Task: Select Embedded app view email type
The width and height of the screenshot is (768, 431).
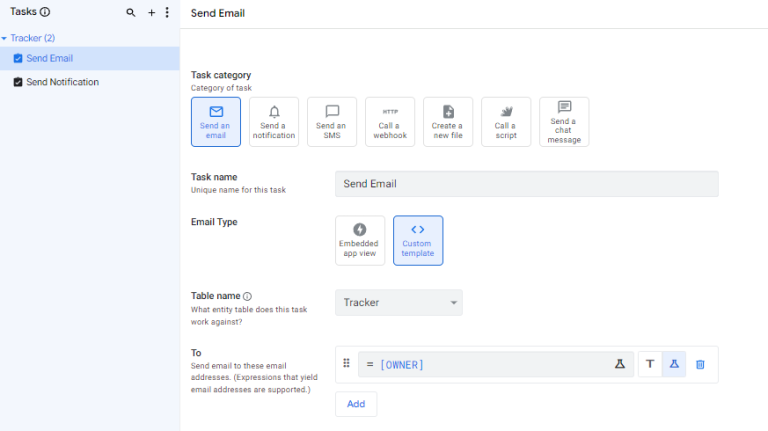Action: pyautogui.click(x=360, y=240)
